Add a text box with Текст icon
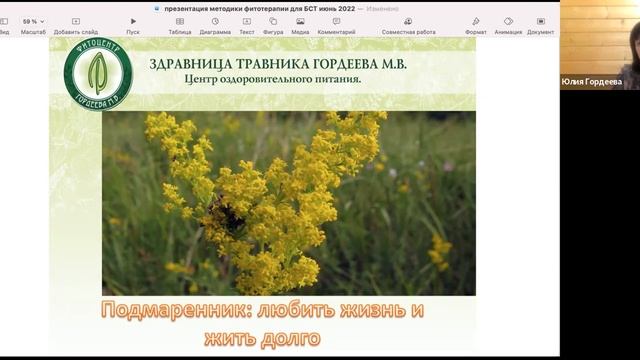640x360 pixels. tap(247, 21)
